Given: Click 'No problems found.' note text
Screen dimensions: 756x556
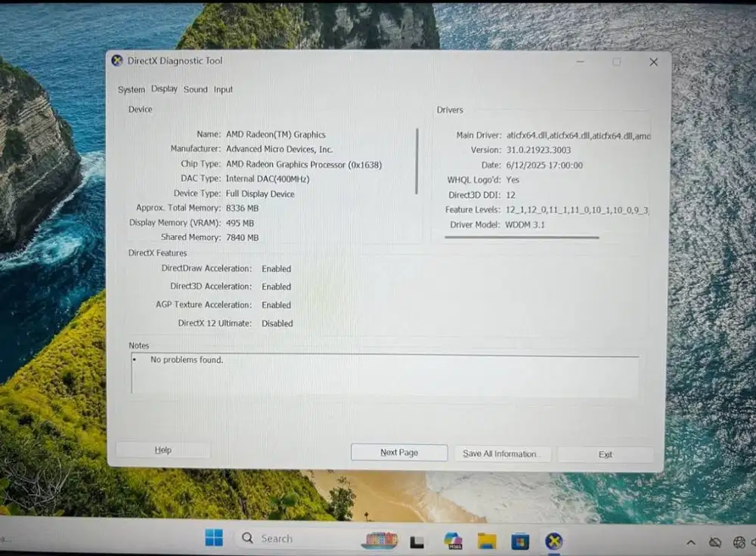Looking at the screenshot, I should 187,360.
